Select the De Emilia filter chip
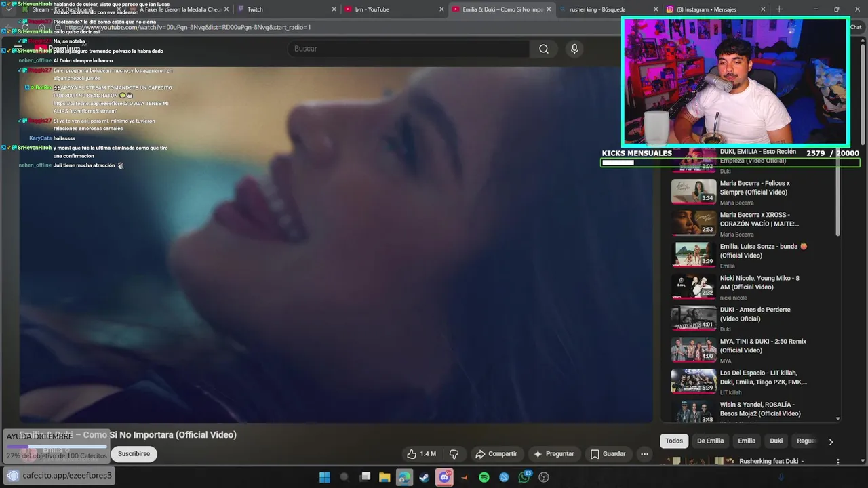 point(710,441)
